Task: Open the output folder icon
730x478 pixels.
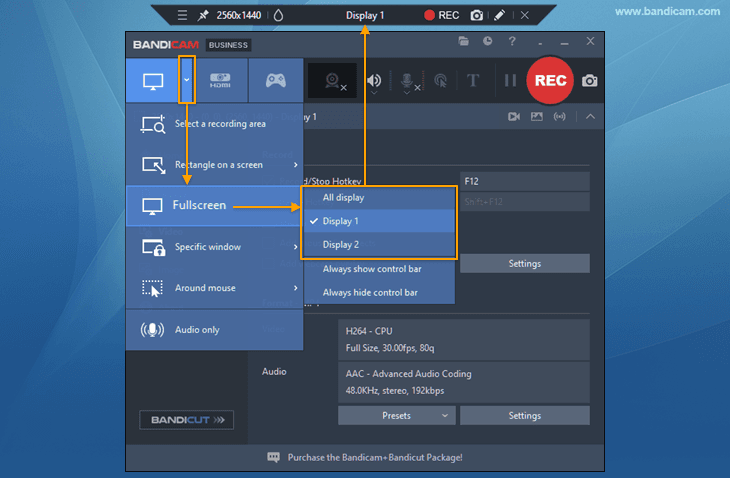Action: [x=463, y=41]
